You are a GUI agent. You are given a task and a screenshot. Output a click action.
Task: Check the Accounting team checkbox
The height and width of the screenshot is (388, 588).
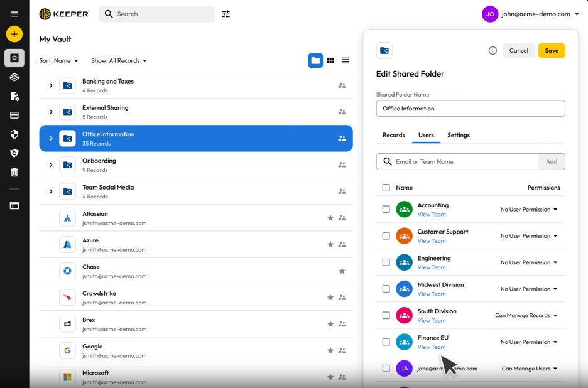click(386, 210)
